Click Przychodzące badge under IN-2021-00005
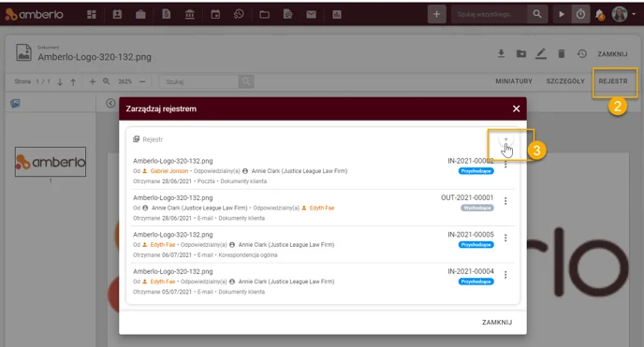Image resolution: width=644 pixels, height=347 pixels. point(476,245)
